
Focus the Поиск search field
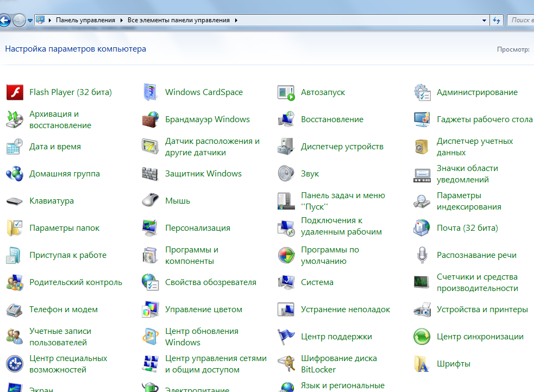pos(521,21)
